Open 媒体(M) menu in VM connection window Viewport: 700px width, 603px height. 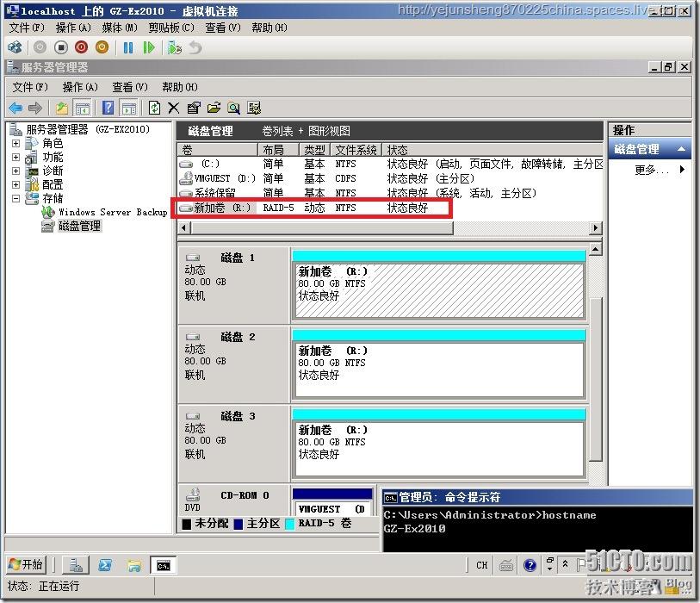pyautogui.click(x=120, y=28)
